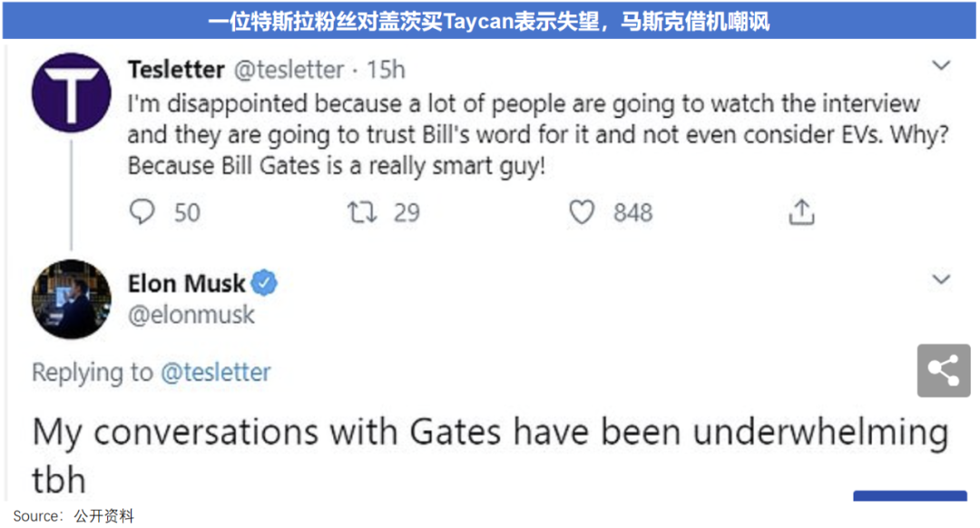Click the 29 retweets count

click(407, 213)
